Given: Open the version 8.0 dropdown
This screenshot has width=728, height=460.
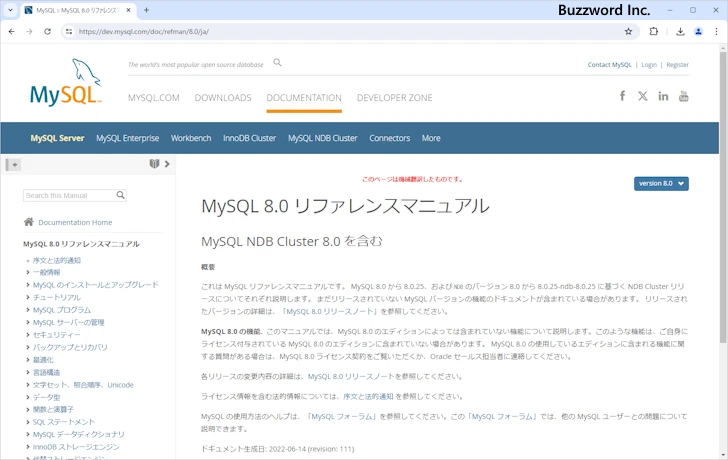Looking at the screenshot, I should (661, 183).
